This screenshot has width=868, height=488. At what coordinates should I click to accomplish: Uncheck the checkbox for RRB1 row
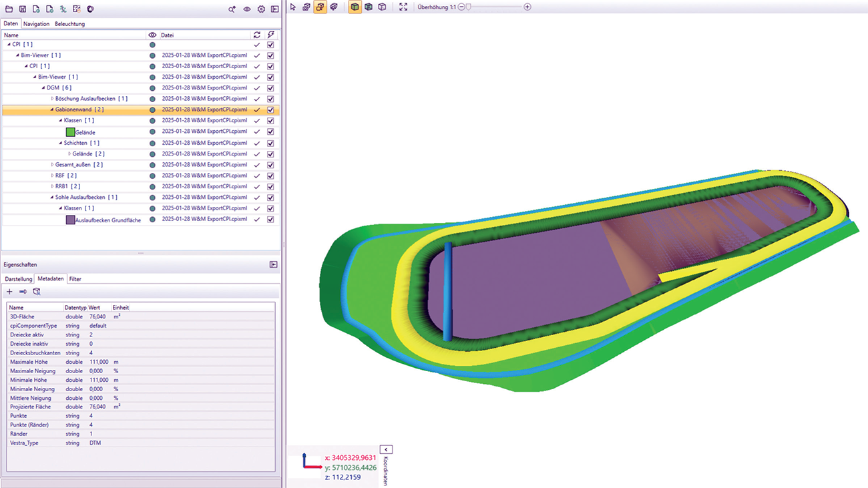[270, 187]
